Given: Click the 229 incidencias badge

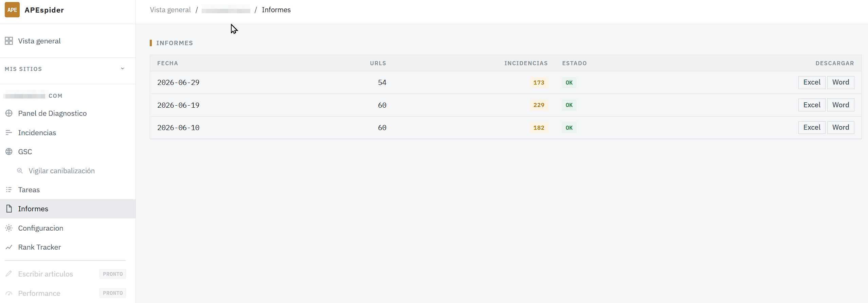Looking at the screenshot, I should pos(539,105).
